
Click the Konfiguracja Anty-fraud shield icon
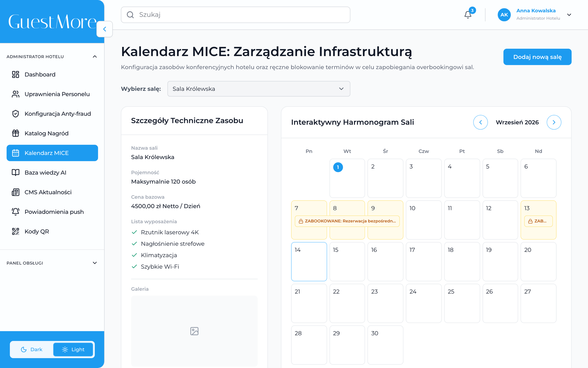15,114
